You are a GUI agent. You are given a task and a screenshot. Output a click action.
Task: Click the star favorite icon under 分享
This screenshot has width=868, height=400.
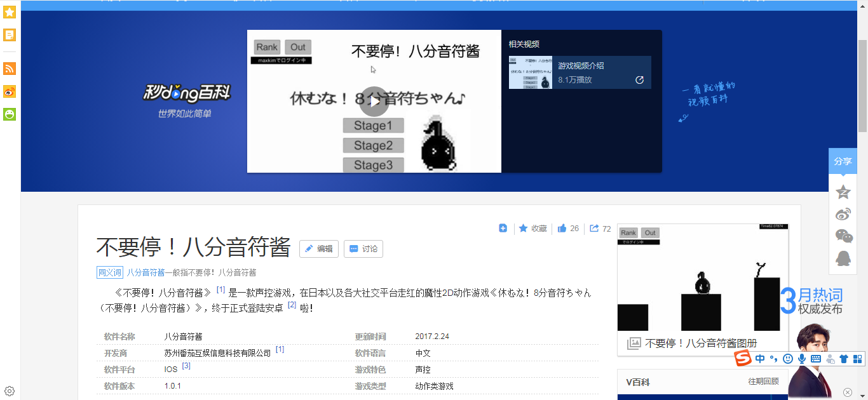[x=843, y=192]
